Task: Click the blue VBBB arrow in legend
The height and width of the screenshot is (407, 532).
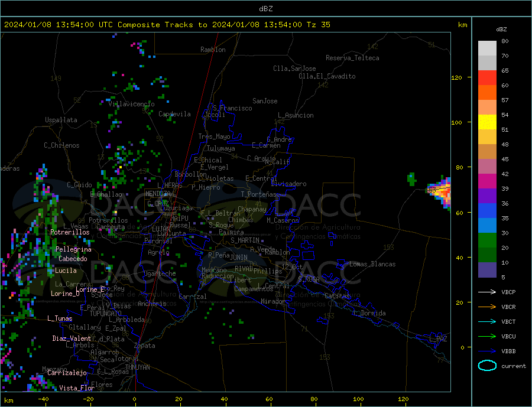Action: coord(488,351)
